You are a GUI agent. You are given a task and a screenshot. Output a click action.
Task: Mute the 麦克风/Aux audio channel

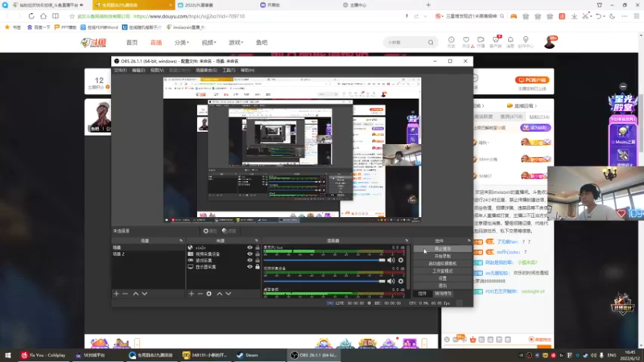pyautogui.click(x=391, y=260)
